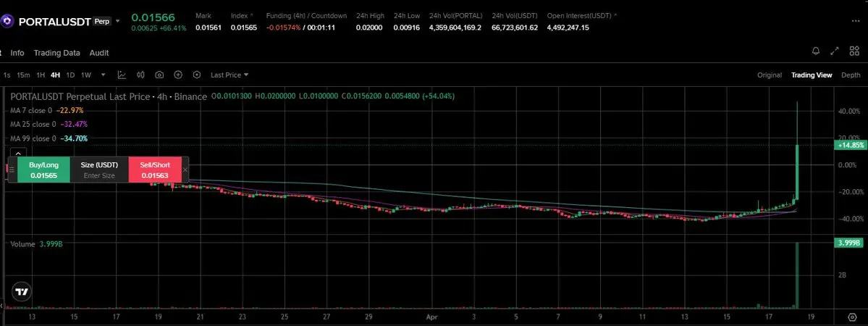This screenshot has height=326, width=868.
Task: Open the Last Price dropdown
Action: click(x=229, y=75)
